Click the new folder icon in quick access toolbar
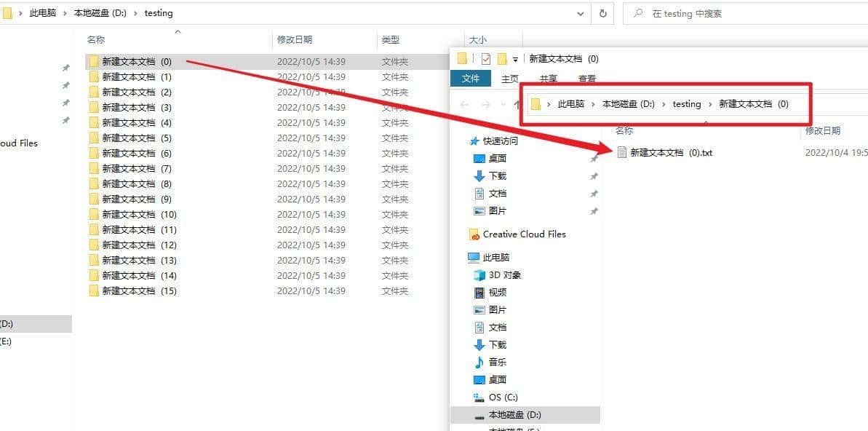This screenshot has height=431, width=868. 503,59
